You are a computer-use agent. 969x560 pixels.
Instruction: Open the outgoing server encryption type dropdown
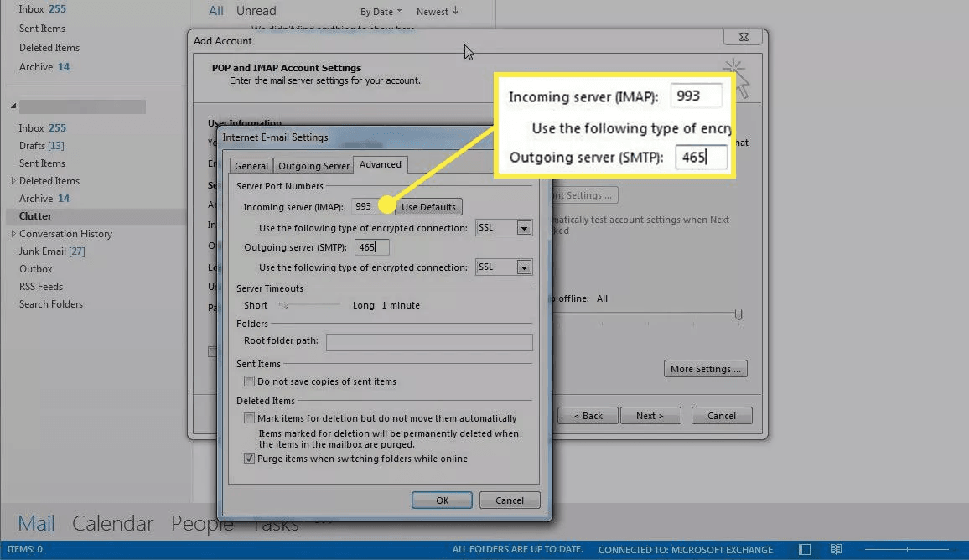click(524, 267)
